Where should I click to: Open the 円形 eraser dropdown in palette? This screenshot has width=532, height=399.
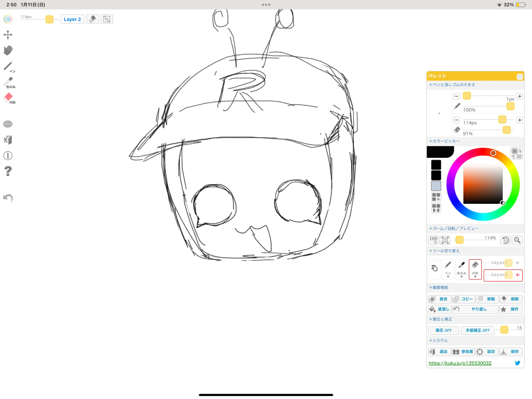475,269
